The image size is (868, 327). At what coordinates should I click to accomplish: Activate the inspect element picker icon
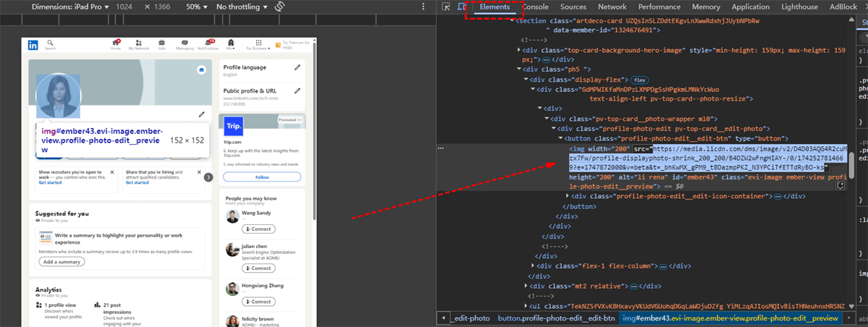coord(446,7)
